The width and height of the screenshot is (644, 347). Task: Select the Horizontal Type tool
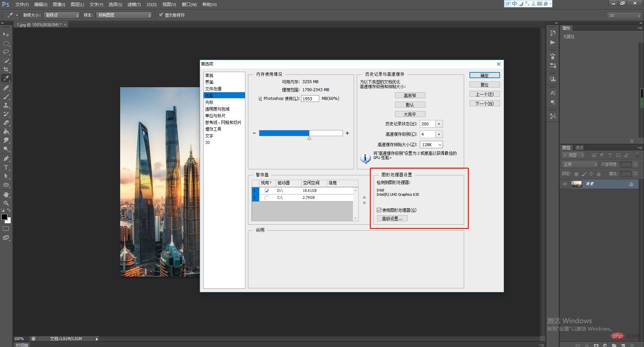pos(6,167)
